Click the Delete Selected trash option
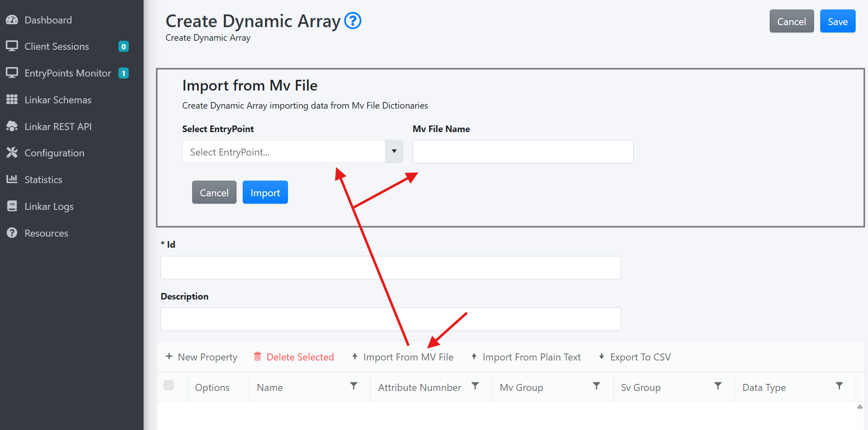Image resolution: width=868 pixels, height=430 pixels. (294, 357)
